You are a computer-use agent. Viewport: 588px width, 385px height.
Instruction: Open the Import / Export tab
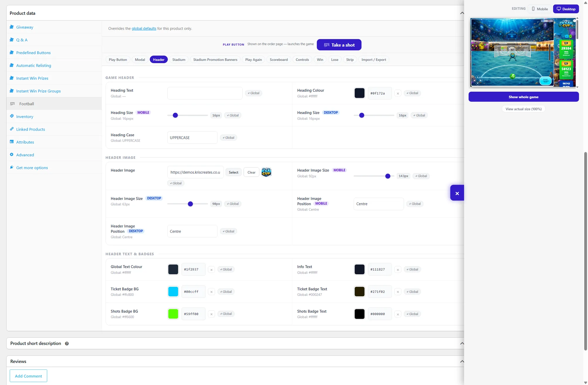tap(374, 60)
